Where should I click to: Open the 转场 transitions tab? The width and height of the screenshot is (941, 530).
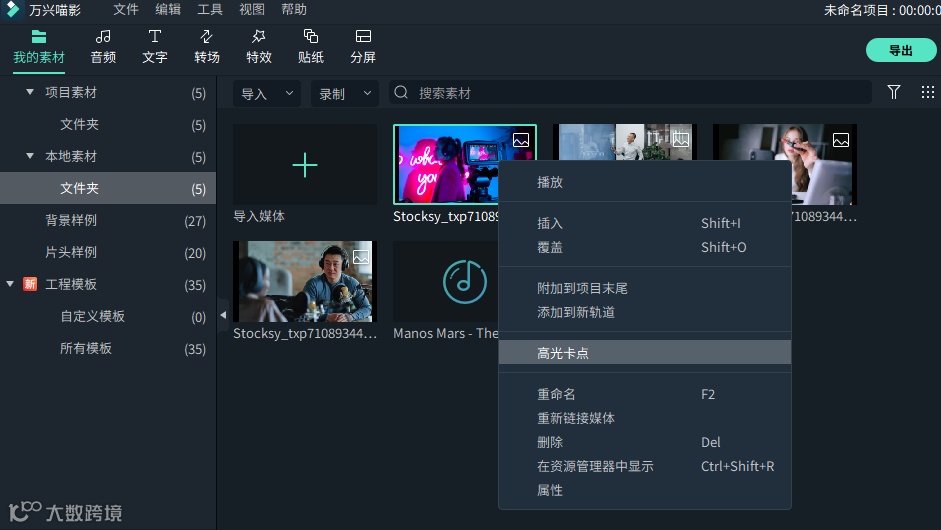206,47
